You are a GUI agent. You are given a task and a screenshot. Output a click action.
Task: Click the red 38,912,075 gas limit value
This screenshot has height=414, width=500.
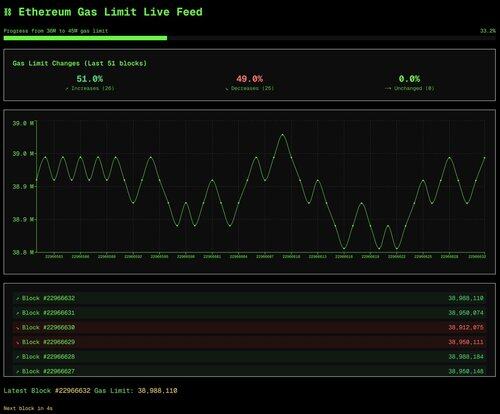pos(466,328)
